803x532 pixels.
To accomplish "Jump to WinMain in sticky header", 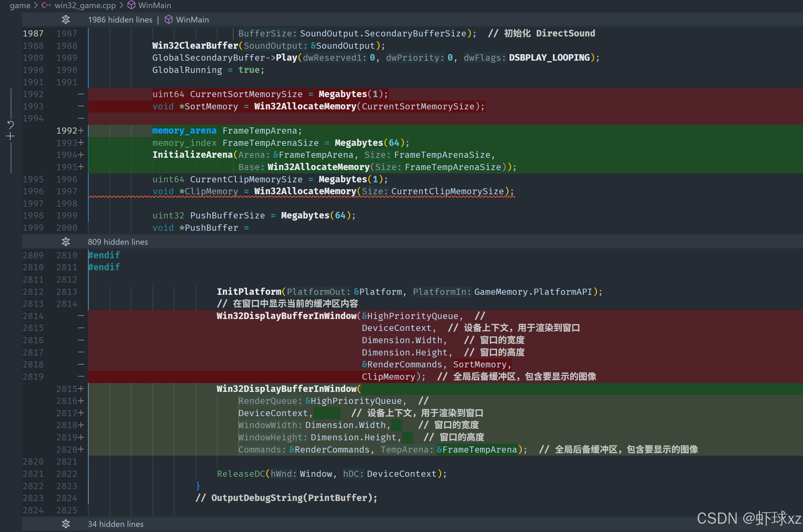I will pyautogui.click(x=192, y=20).
